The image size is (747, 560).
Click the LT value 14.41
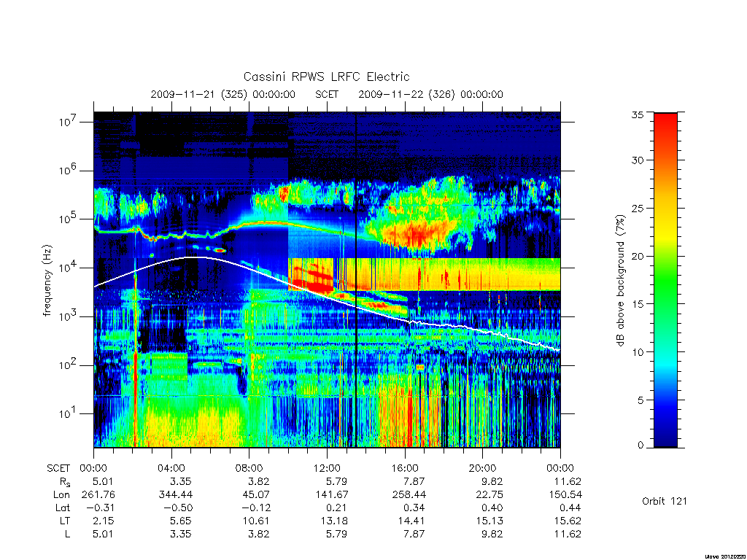point(411,521)
